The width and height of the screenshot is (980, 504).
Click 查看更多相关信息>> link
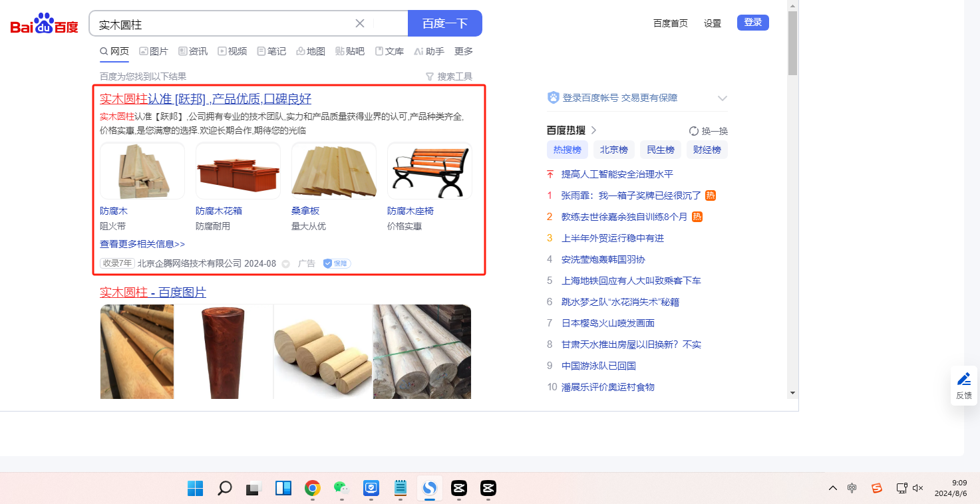(142, 244)
